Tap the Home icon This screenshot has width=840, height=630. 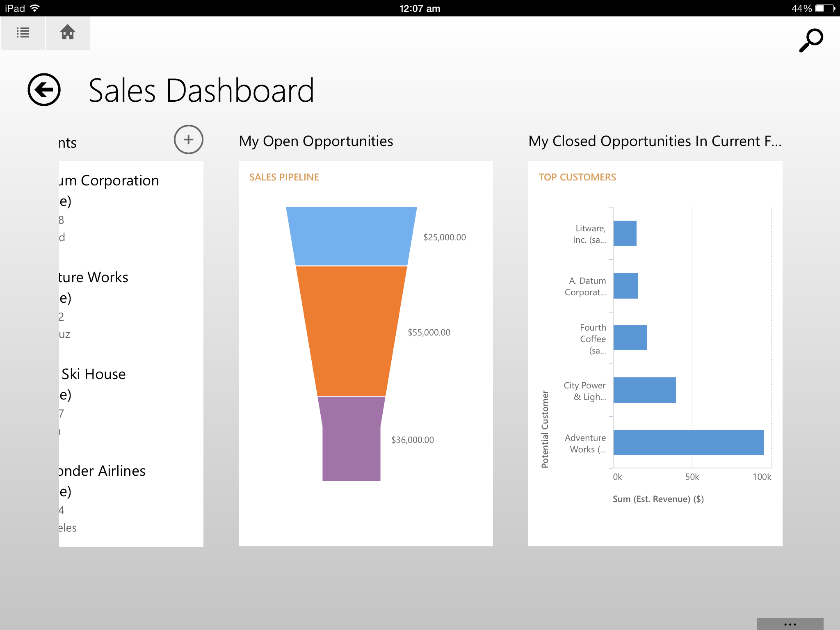coord(68,33)
